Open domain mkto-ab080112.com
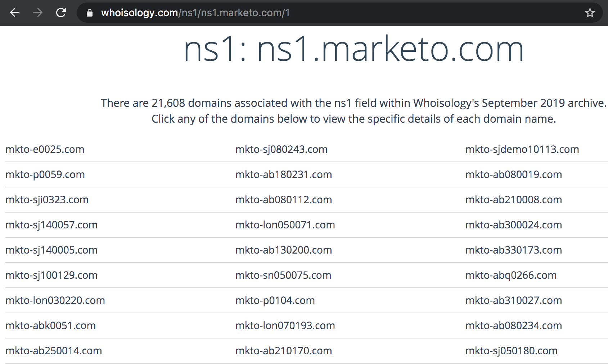Screen dimensions: 608x364 pyautogui.click(x=284, y=200)
